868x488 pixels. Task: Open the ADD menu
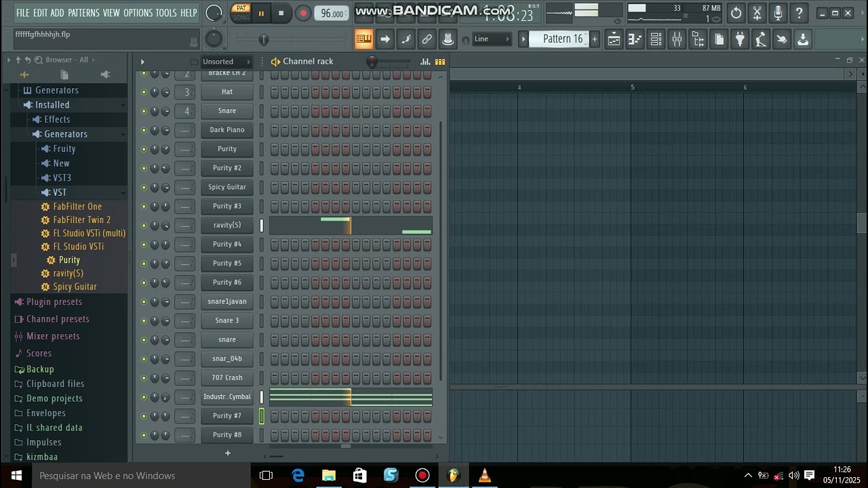57,13
